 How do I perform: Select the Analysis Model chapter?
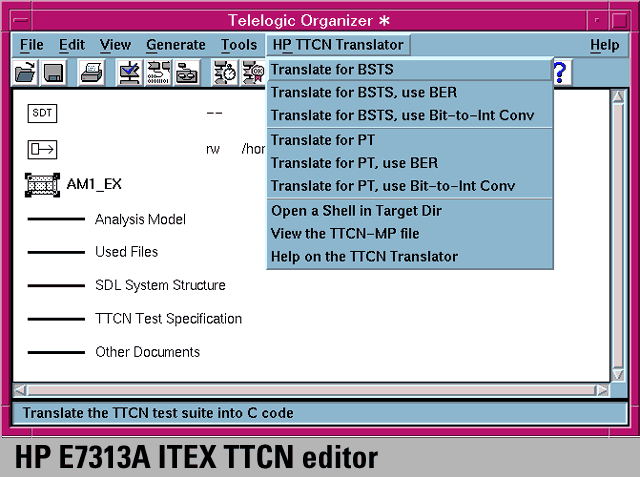click(x=140, y=219)
